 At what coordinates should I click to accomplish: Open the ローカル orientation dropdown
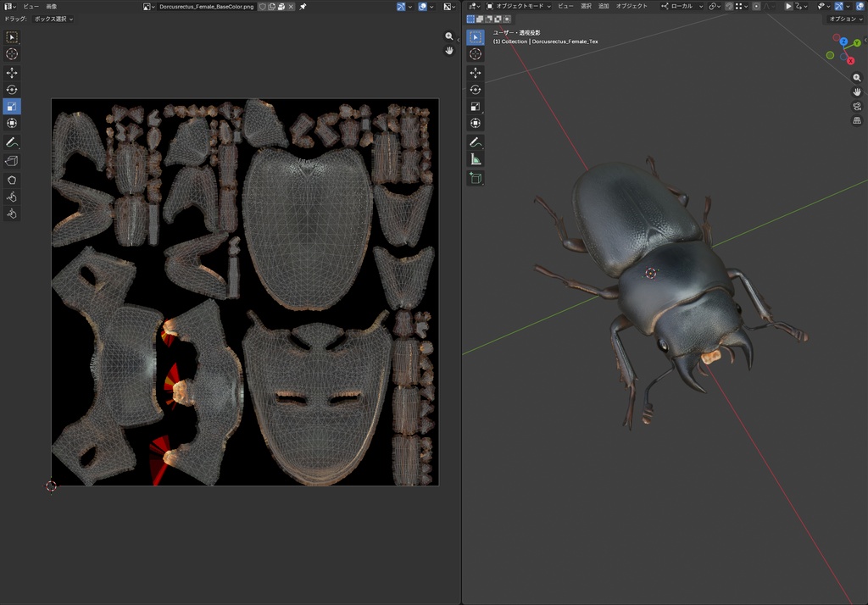(682, 6)
